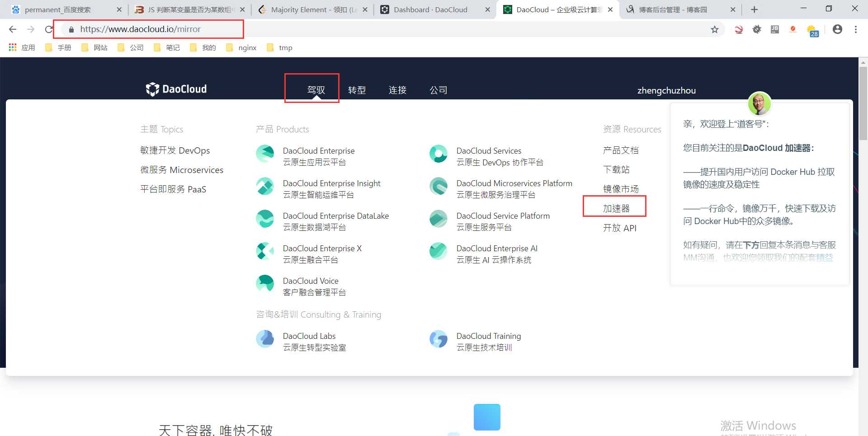This screenshot has width=868, height=436.
Task: Click the red swirl extension icon
Action: coord(739,29)
